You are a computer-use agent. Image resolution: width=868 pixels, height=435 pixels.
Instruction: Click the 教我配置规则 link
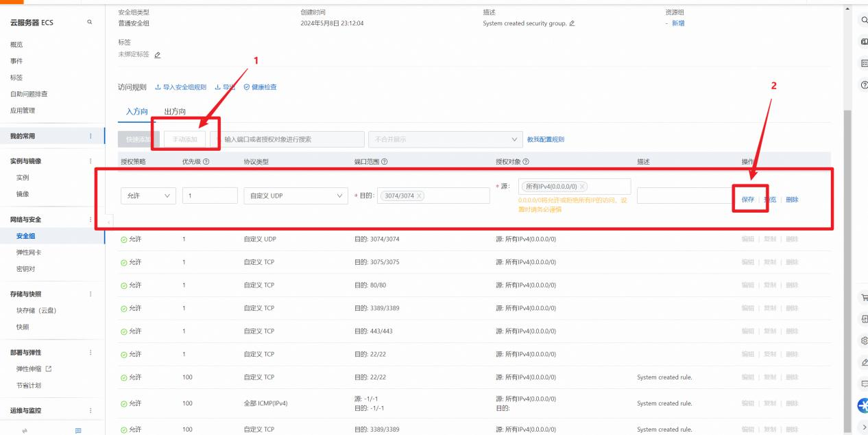point(546,139)
